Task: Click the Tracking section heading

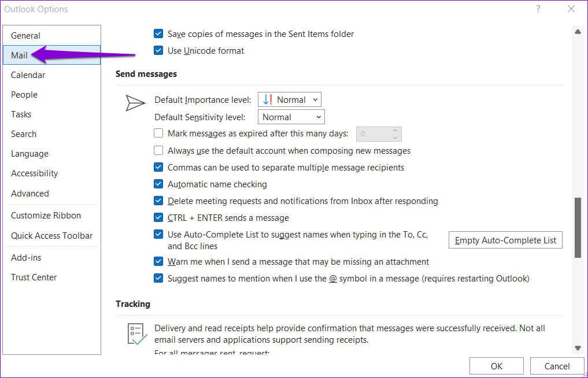Action: [x=133, y=304]
